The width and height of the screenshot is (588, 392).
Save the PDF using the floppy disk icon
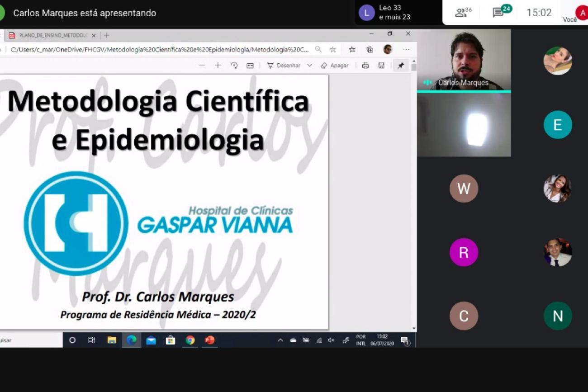point(381,66)
